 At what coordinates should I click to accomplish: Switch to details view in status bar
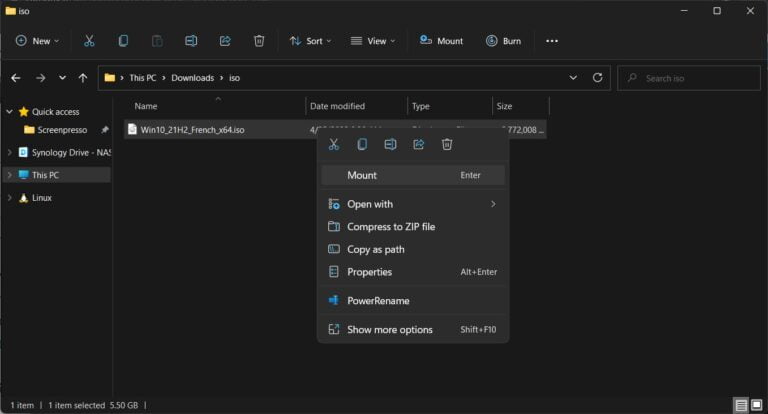pyautogui.click(x=740, y=405)
